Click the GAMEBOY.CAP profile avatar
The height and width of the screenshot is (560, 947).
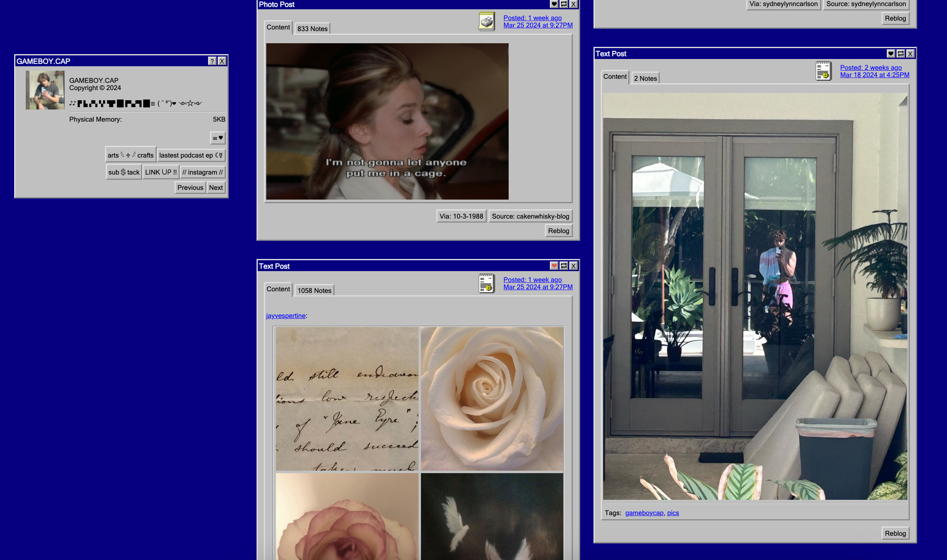tap(45, 90)
